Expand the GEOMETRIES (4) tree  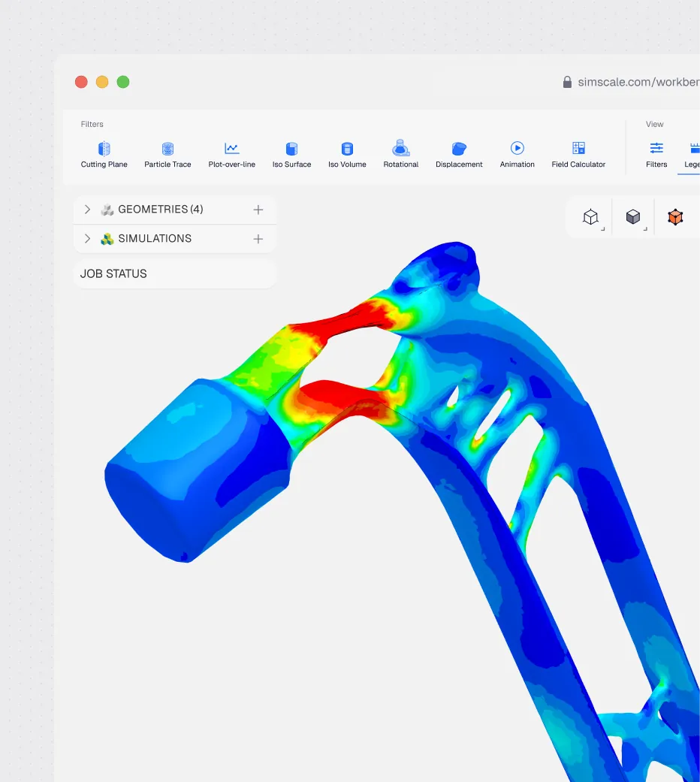[87, 210]
